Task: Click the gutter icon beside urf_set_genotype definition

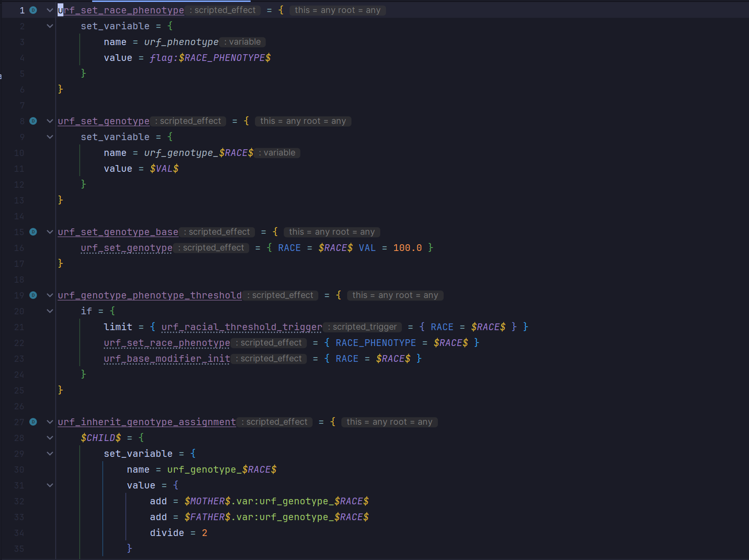Action: (33, 121)
